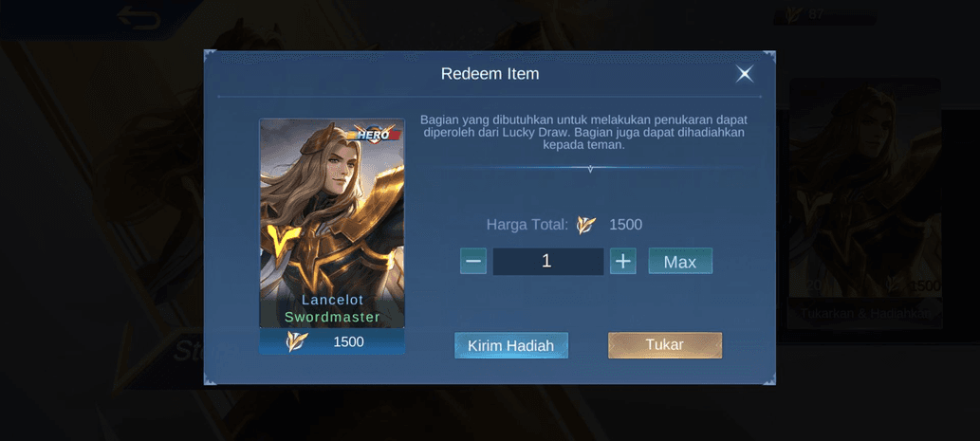Increase quantity with the plus button
980x441 pixels.
coord(622,261)
